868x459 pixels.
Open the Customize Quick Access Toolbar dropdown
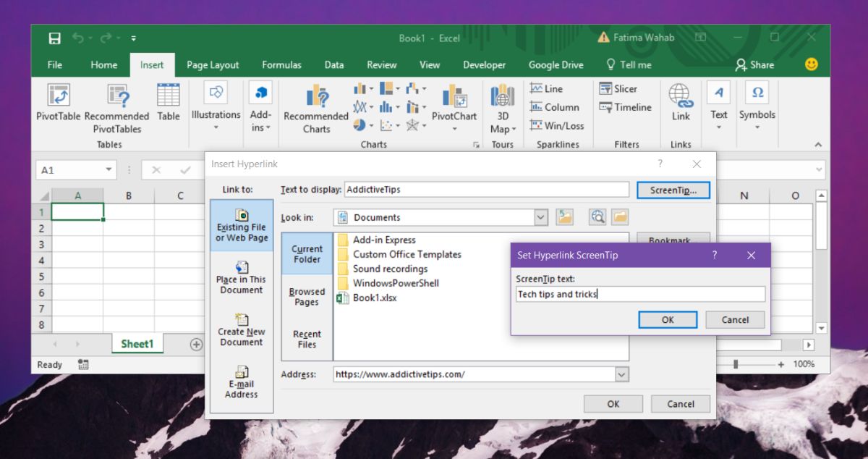coord(134,38)
